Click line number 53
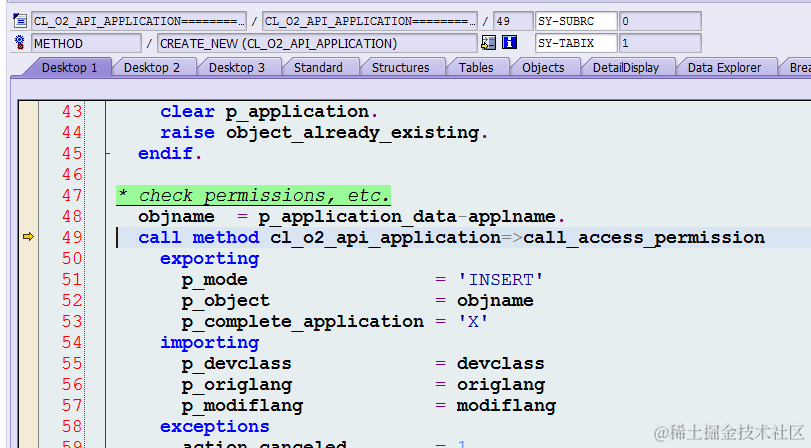Screen dimensions: 811x448 coord(72,322)
